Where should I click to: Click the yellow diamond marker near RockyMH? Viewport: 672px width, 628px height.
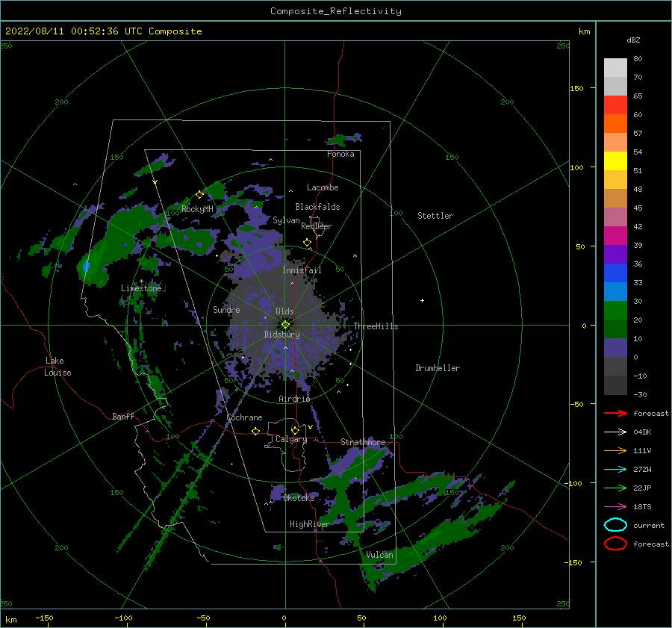pos(199,195)
